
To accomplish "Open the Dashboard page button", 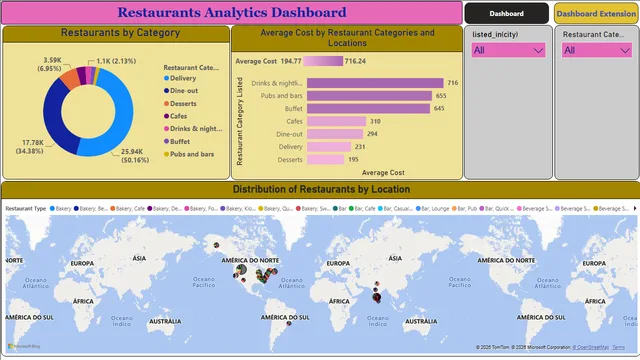I will (x=507, y=13).
